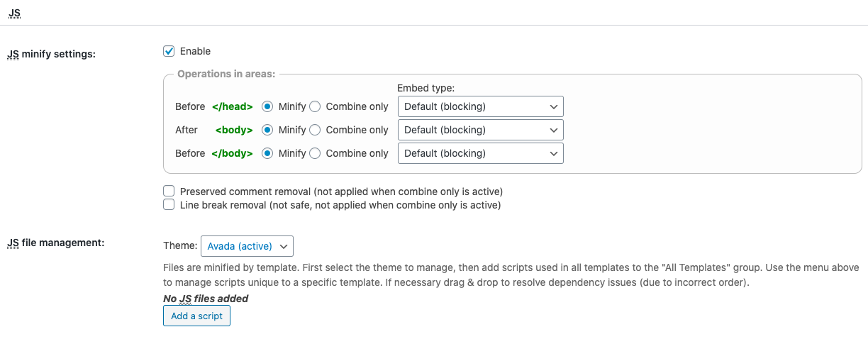The height and width of the screenshot is (344, 868).
Task: Click the JS minify settings label
Action: pos(51,54)
